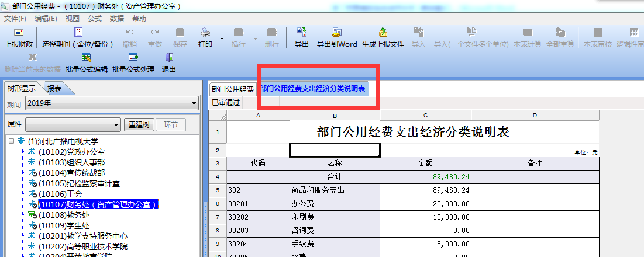Viewport: 644px width, 257px height.
Task: Collapse the 河北广播电视大学 tree node
Action: pos(12,141)
